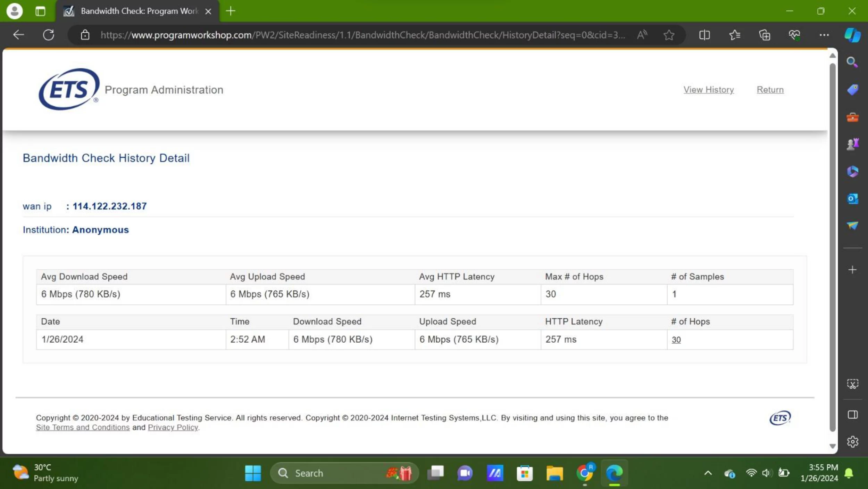Image resolution: width=868 pixels, height=489 pixels.
Task: Add page to favorites star icon
Action: (x=669, y=35)
